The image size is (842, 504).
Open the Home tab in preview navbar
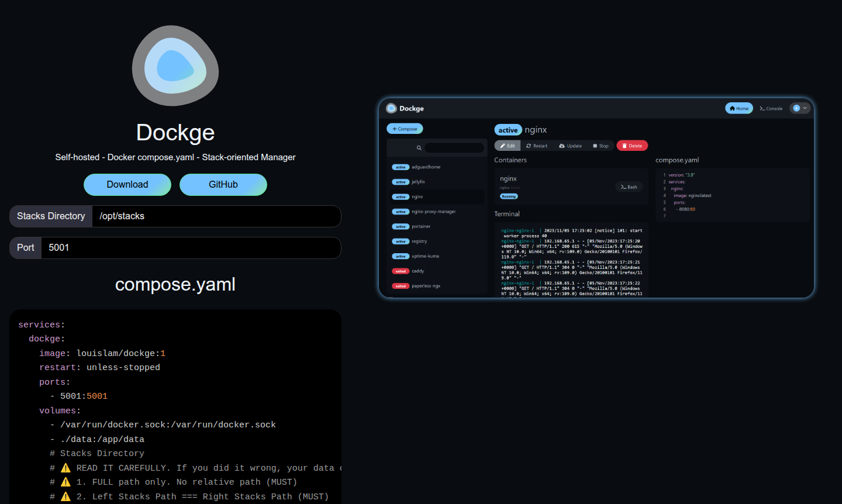pos(739,108)
